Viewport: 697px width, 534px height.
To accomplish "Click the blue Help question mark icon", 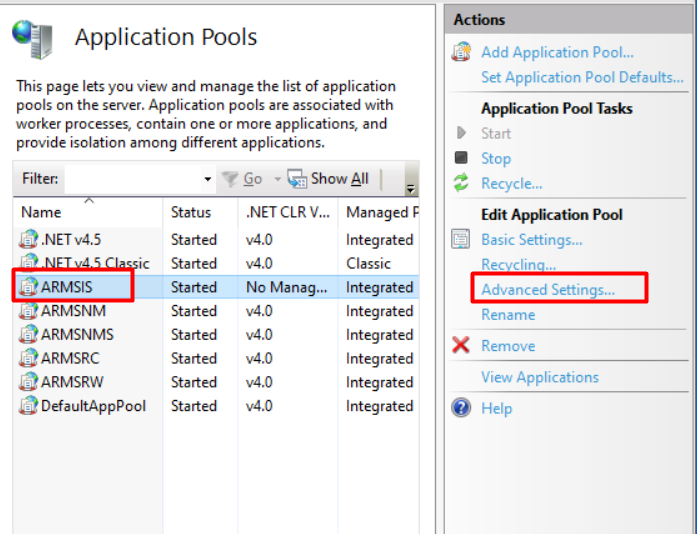I will coord(461,408).
